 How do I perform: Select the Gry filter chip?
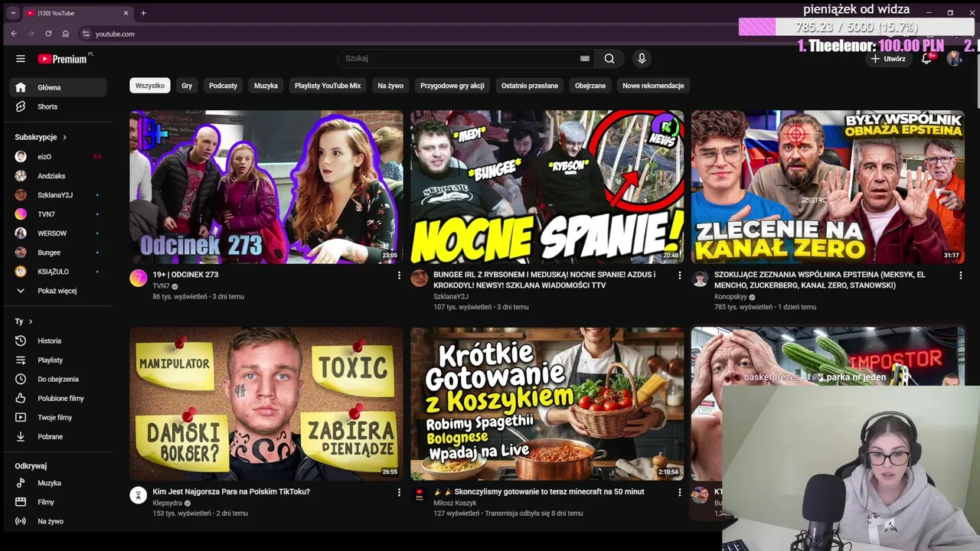(187, 86)
